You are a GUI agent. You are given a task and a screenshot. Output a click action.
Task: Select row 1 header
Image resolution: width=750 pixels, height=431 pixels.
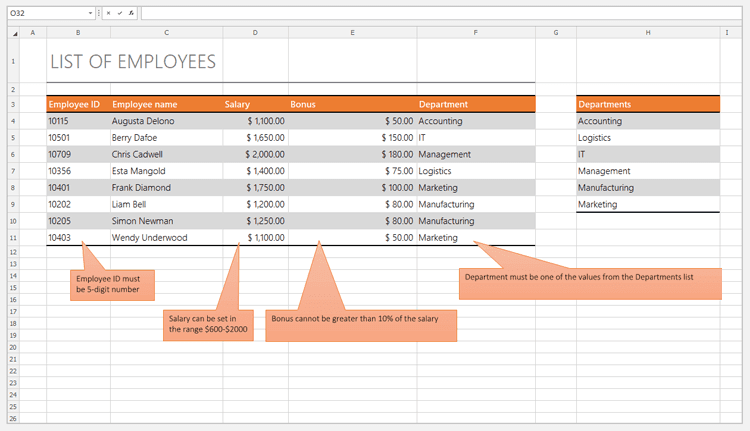point(13,61)
